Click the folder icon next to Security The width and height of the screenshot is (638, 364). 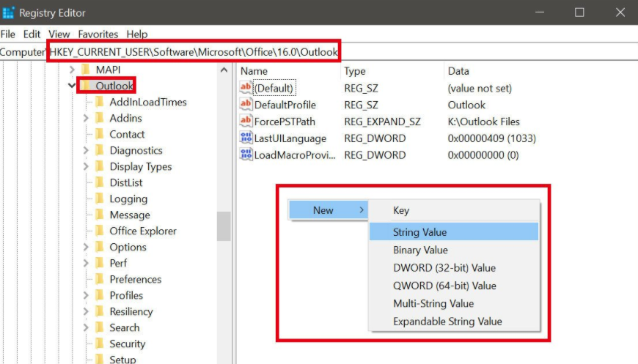click(x=100, y=344)
